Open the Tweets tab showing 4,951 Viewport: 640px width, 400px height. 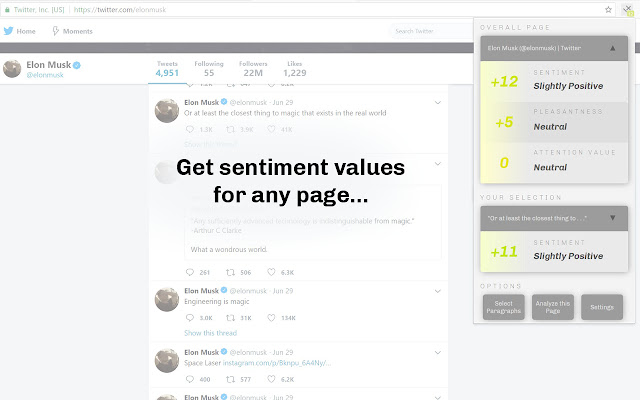pos(167,69)
